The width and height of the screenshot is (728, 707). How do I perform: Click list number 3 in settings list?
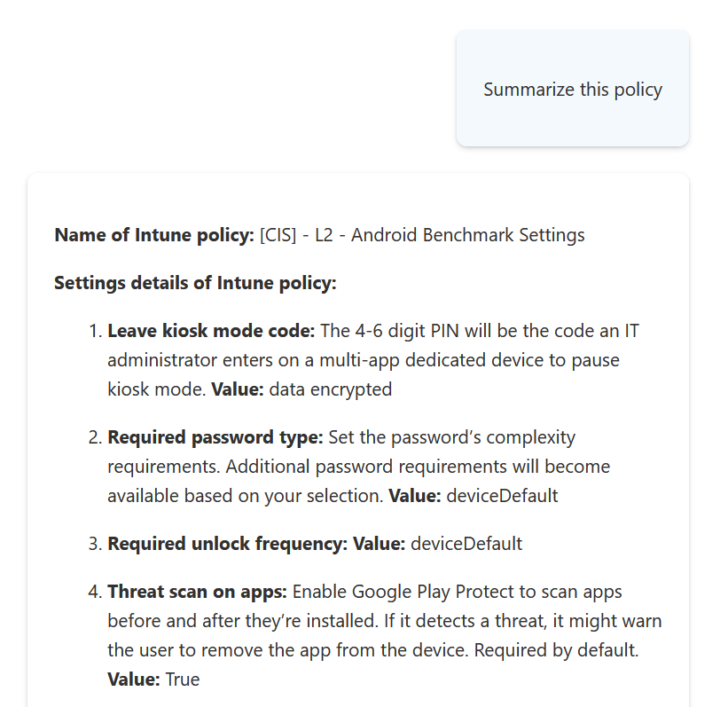[95, 544]
